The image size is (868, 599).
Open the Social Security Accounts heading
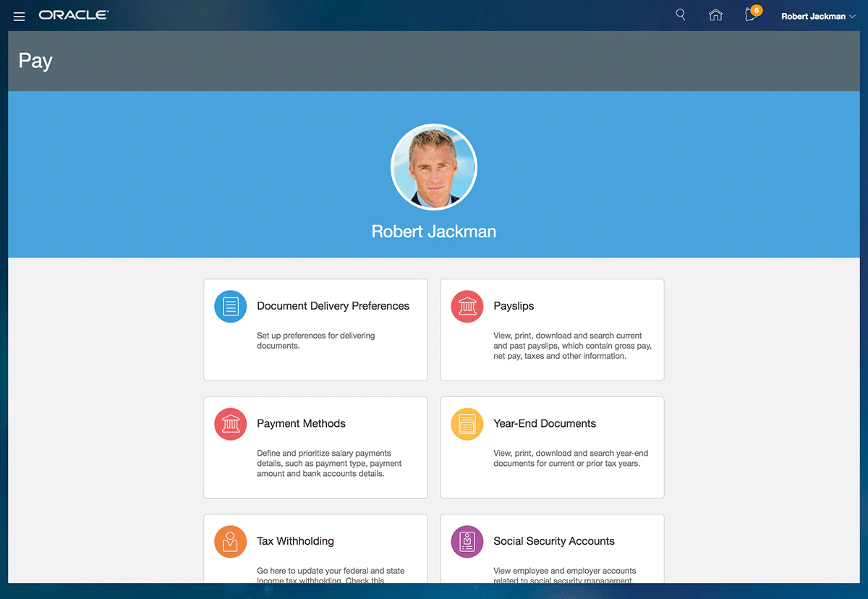(x=554, y=541)
